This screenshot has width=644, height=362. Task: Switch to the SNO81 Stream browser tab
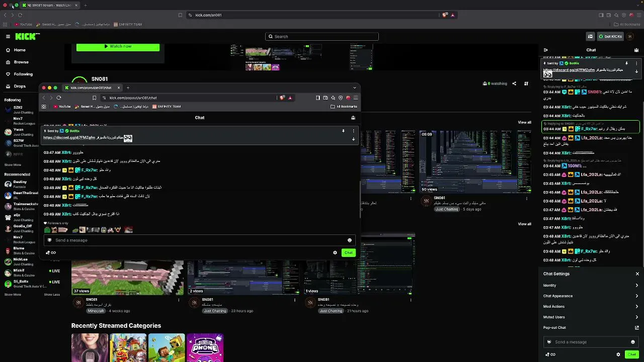pos(49,5)
